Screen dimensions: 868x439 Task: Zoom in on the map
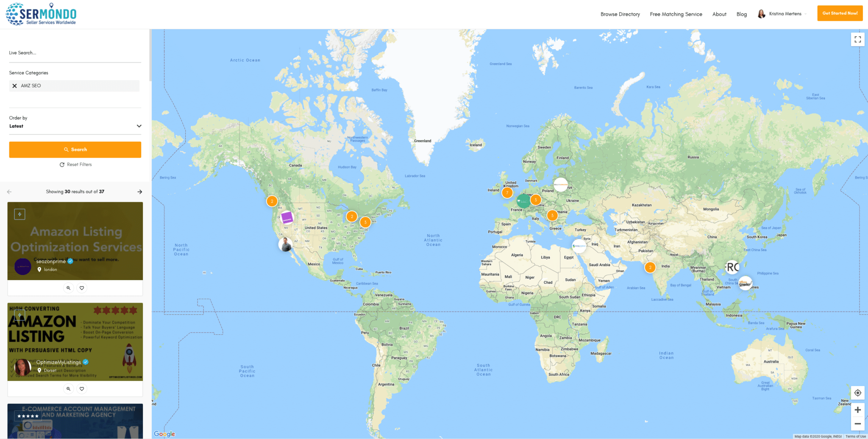tap(857, 410)
